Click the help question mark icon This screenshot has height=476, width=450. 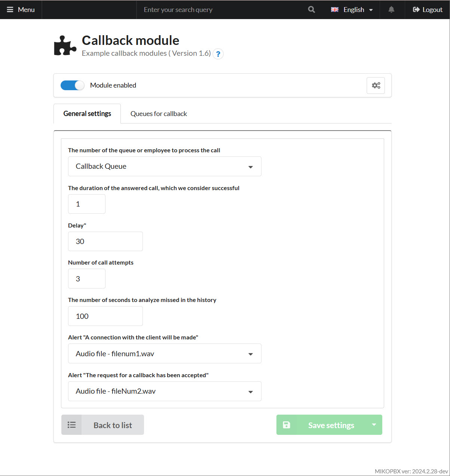218,54
